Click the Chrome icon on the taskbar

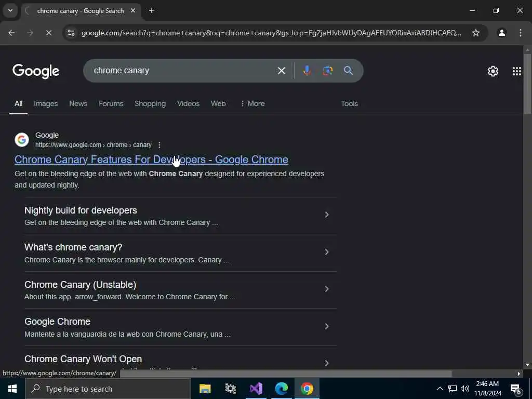pyautogui.click(x=307, y=389)
